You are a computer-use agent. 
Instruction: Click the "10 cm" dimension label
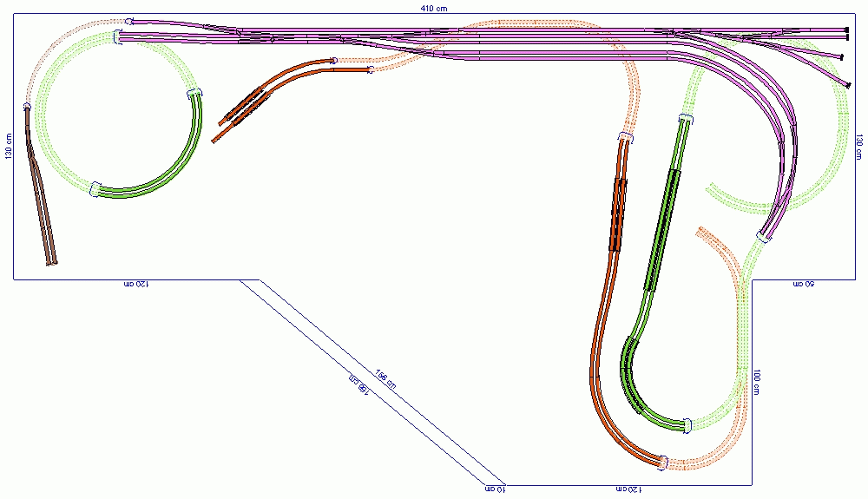(x=493, y=489)
